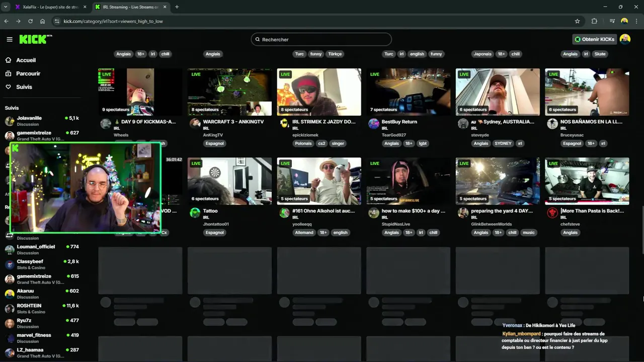Open the browser media control icon
The height and width of the screenshot is (362, 644).
tap(612, 21)
